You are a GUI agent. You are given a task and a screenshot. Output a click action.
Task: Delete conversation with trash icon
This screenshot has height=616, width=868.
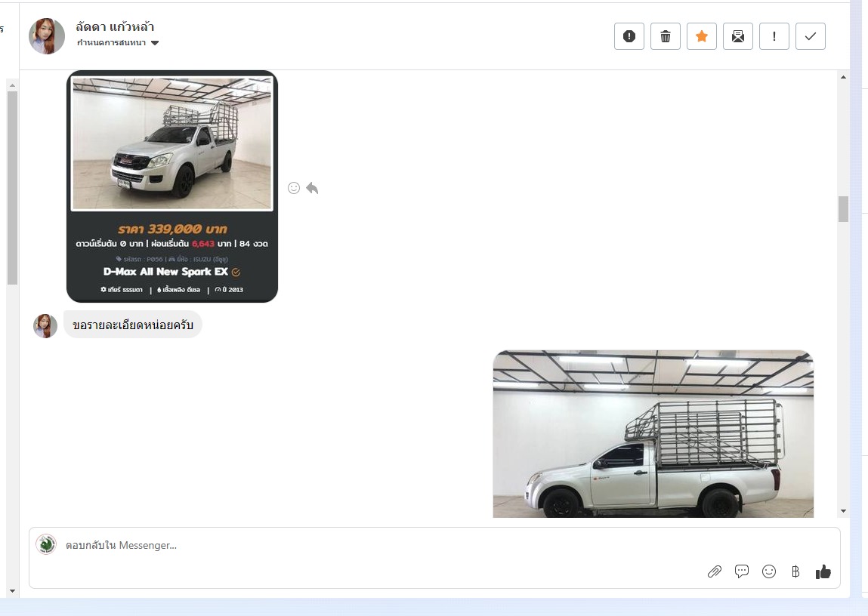(x=666, y=36)
